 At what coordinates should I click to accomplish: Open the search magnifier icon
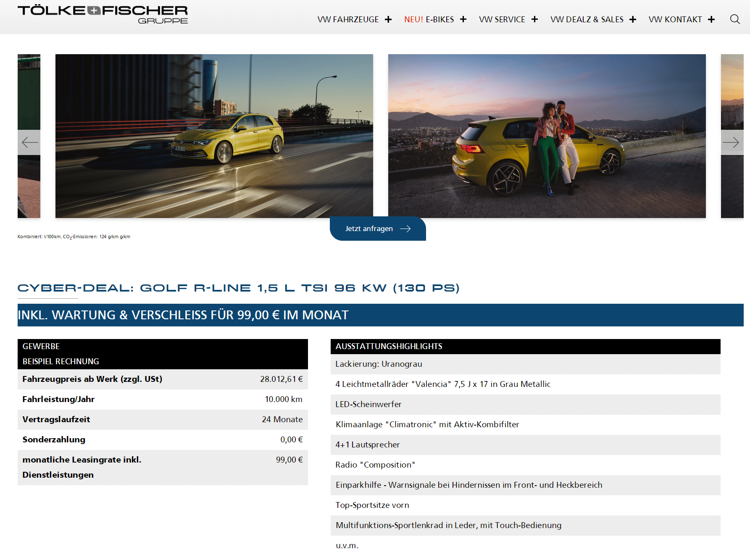[735, 19]
